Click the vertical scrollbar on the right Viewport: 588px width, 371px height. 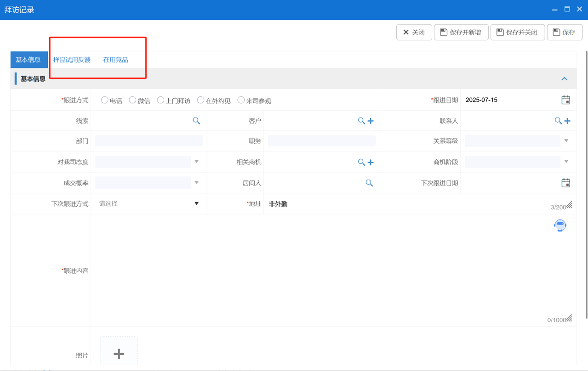point(586,184)
